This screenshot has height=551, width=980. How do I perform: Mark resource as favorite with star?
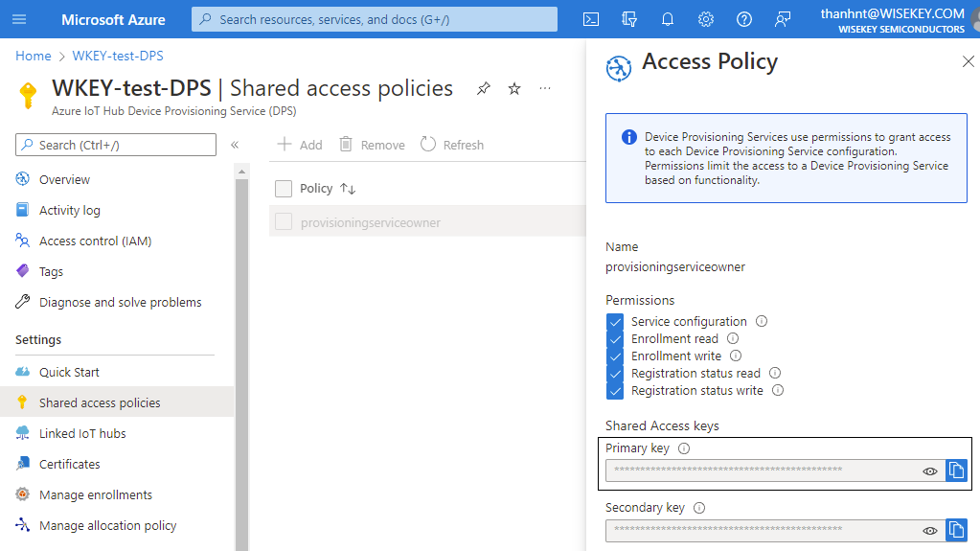tap(514, 88)
